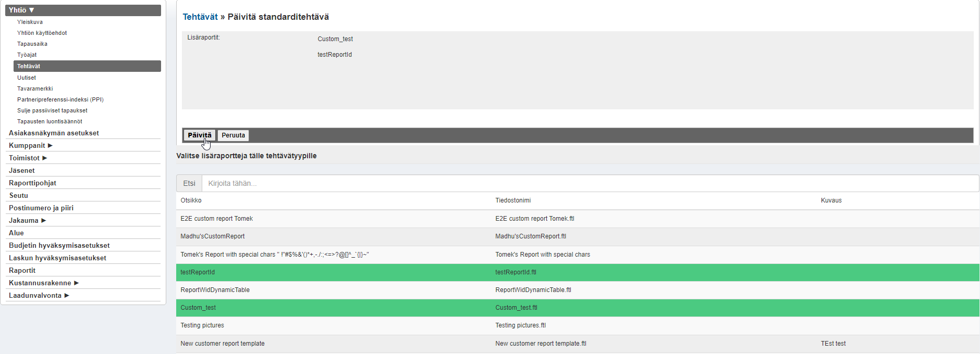Focus the Etsi search field
This screenshot has height=354, width=980.
pyautogui.click(x=589, y=183)
